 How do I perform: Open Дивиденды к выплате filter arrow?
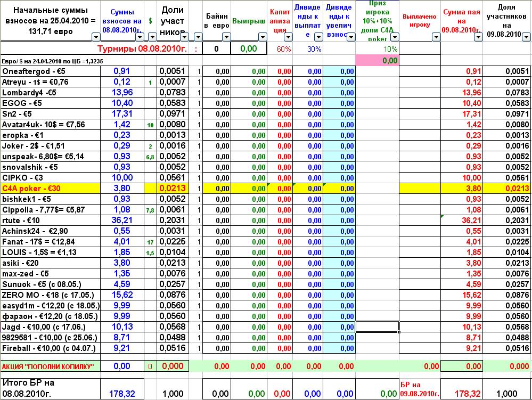point(318,37)
